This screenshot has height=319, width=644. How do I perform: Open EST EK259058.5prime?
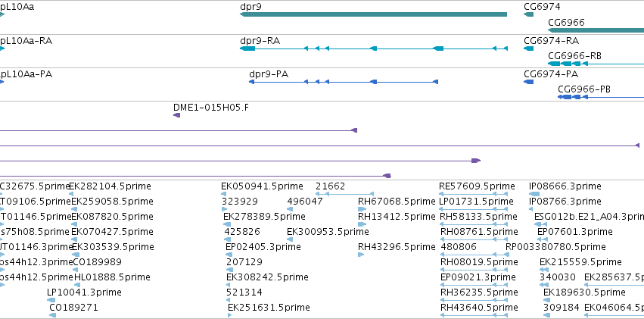click(112, 202)
